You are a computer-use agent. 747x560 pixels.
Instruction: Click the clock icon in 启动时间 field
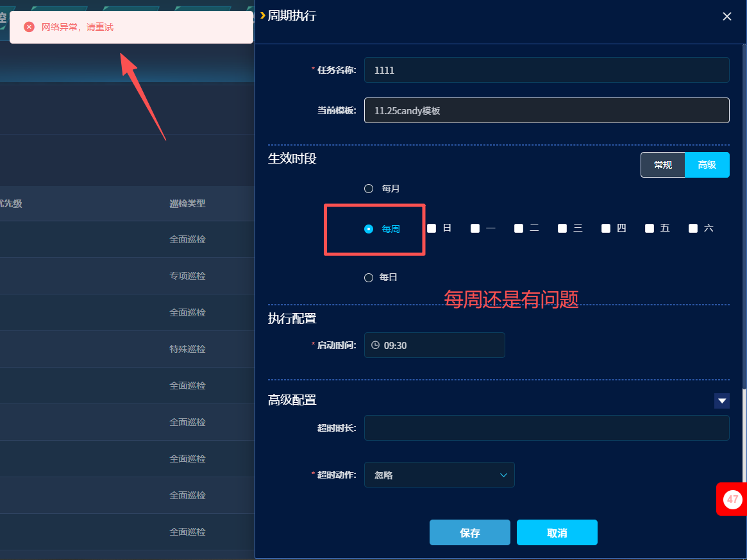click(x=375, y=345)
